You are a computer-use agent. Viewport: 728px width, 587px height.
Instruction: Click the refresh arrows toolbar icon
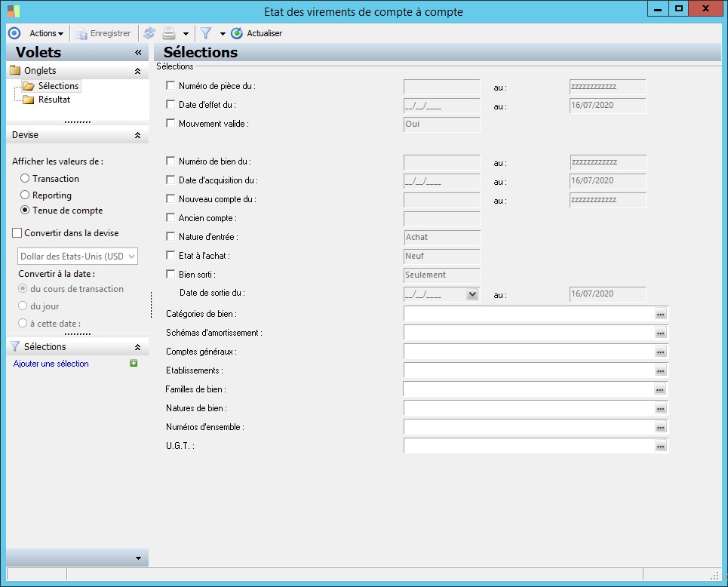point(149,33)
